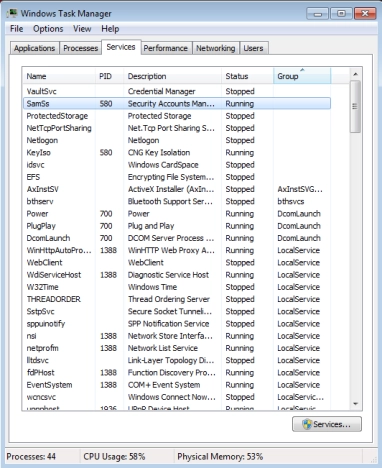The width and height of the screenshot is (382, 468).
Task: Sort by the Group column header
Action: 302,76
